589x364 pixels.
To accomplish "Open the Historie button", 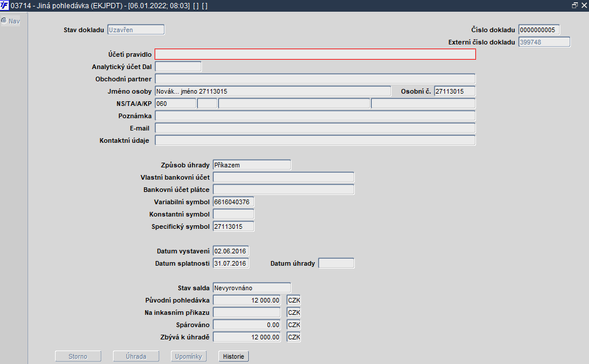I will click(x=234, y=356).
